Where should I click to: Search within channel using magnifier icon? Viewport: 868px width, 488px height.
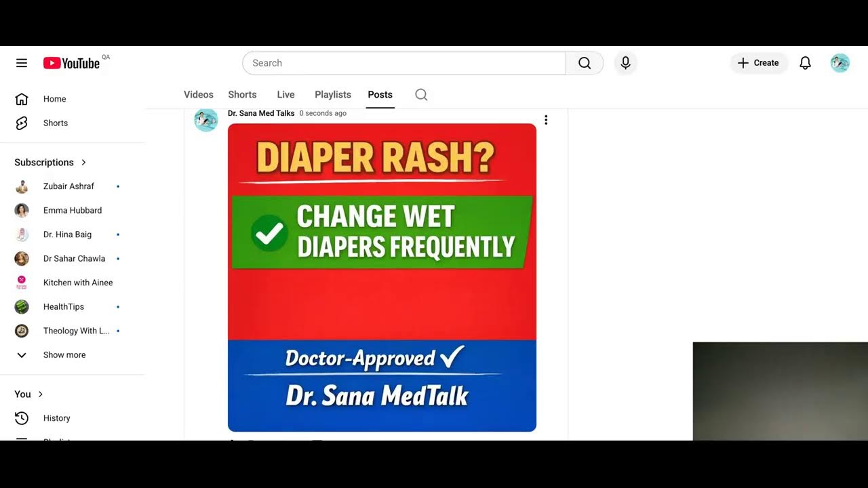coord(421,95)
